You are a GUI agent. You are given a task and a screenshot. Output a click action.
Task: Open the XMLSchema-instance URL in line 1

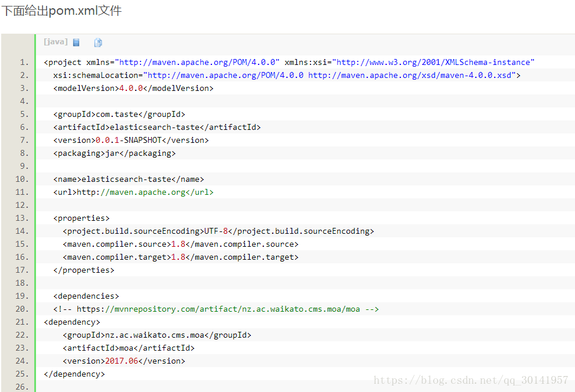pos(435,63)
